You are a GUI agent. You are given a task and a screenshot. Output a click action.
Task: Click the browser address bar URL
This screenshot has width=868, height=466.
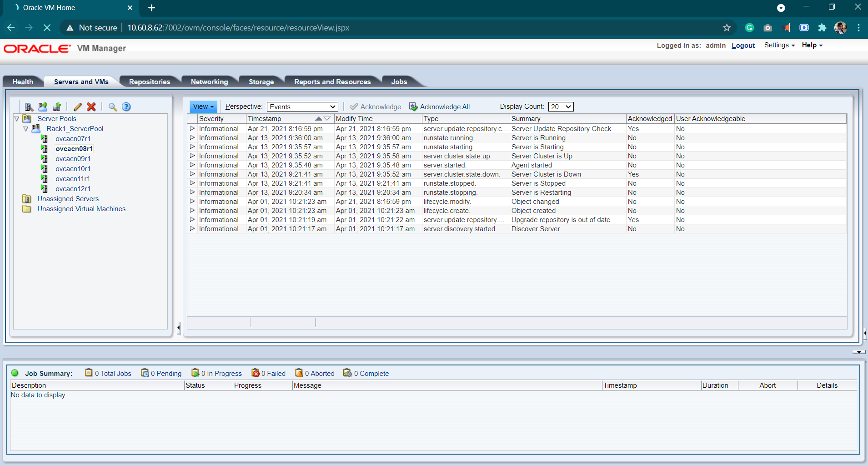point(238,28)
